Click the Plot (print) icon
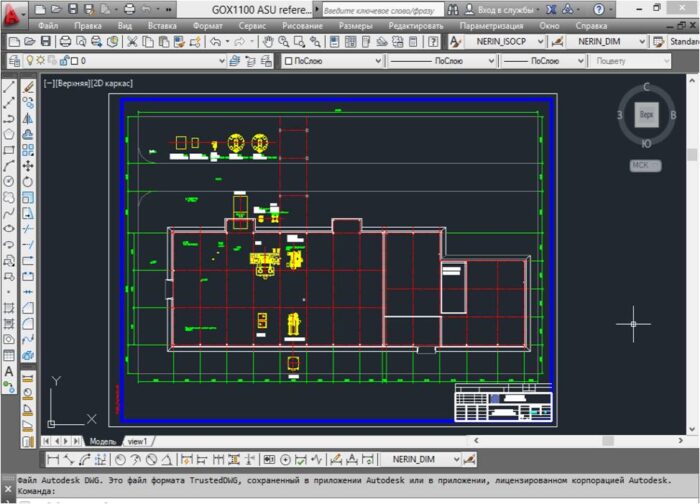Viewport: 700px width, 504px height. (66, 42)
